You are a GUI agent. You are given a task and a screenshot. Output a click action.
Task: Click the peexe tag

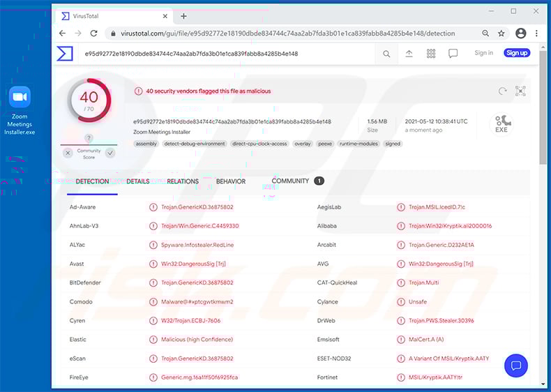tap(325, 144)
